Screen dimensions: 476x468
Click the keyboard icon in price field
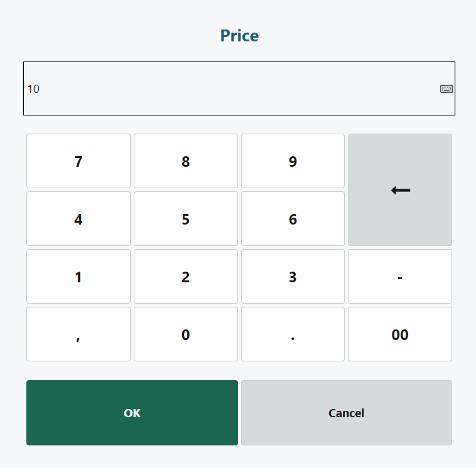pyautogui.click(x=446, y=89)
